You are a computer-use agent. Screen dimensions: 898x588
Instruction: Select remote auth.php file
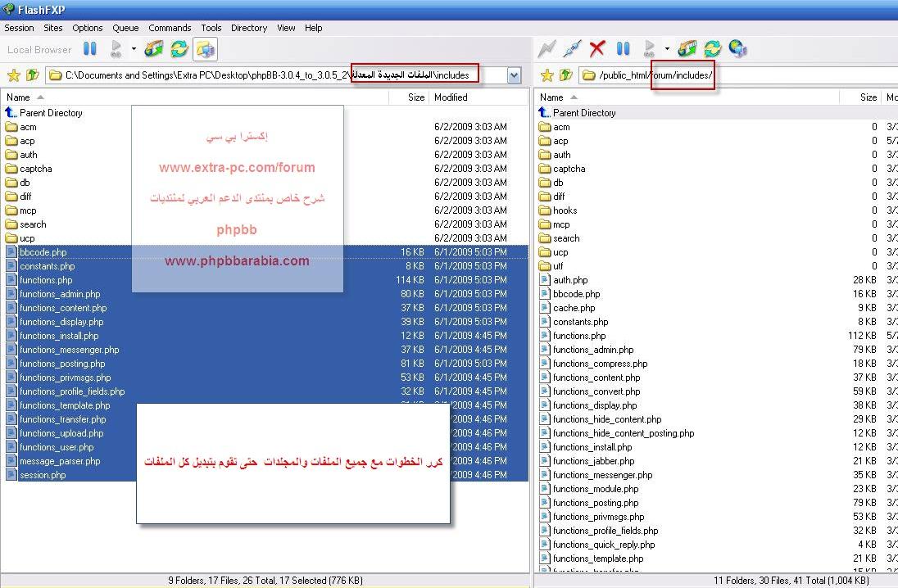[569, 280]
